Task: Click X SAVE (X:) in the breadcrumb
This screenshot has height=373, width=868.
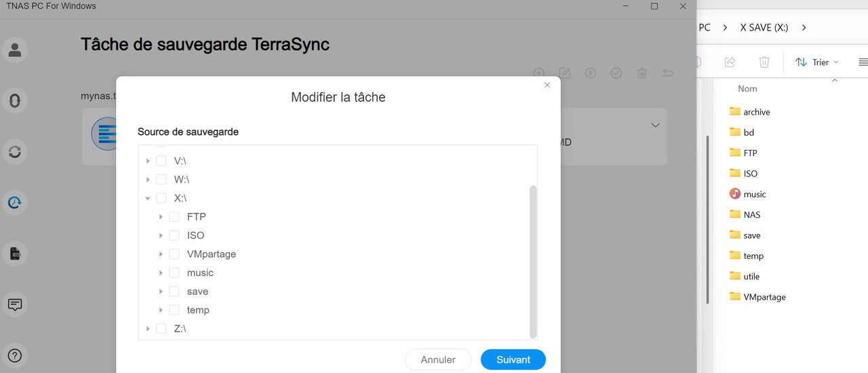Action: pyautogui.click(x=764, y=28)
